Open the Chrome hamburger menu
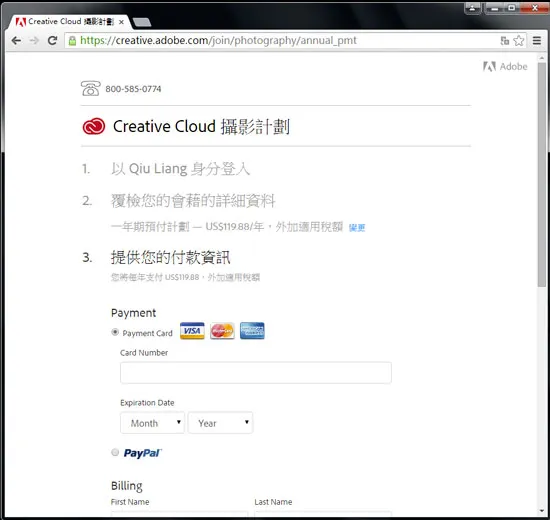550x520 pixels. [537, 41]
